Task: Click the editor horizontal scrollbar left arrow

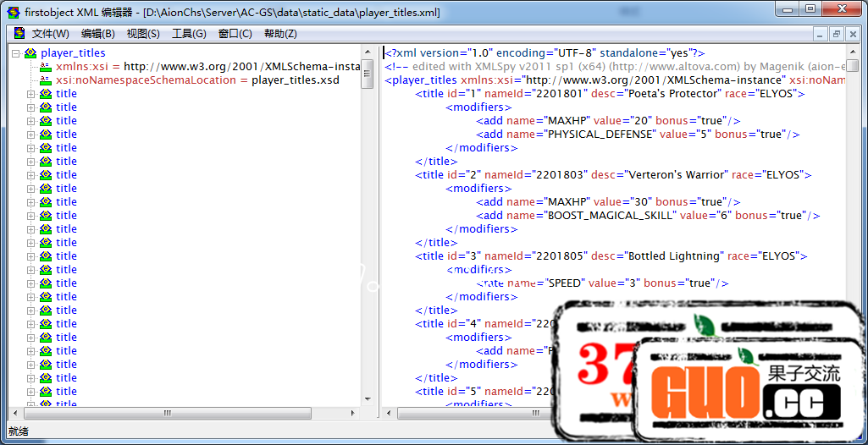Action: click(x=389, y=414)
